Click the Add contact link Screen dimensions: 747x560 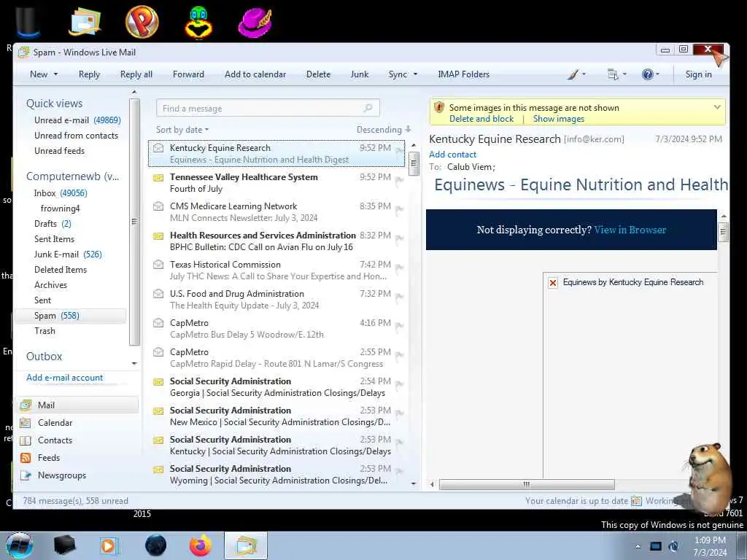pos(452,155)
